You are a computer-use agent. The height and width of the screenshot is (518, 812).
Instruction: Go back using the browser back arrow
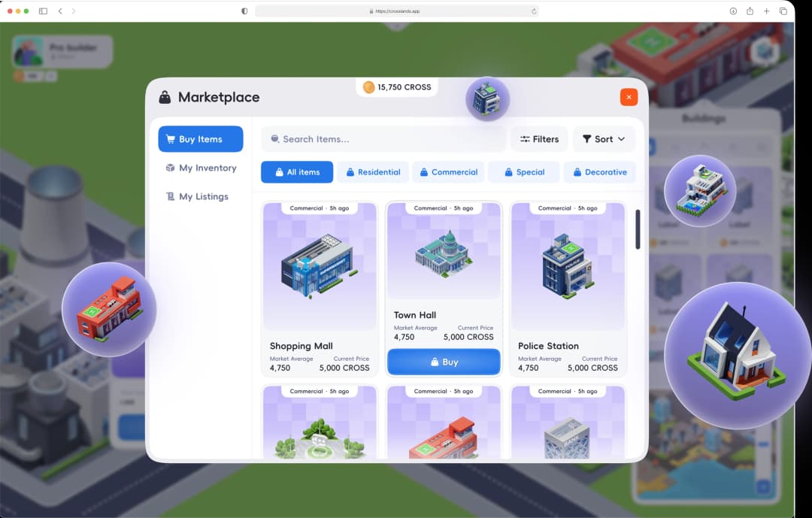pos(60,11)
